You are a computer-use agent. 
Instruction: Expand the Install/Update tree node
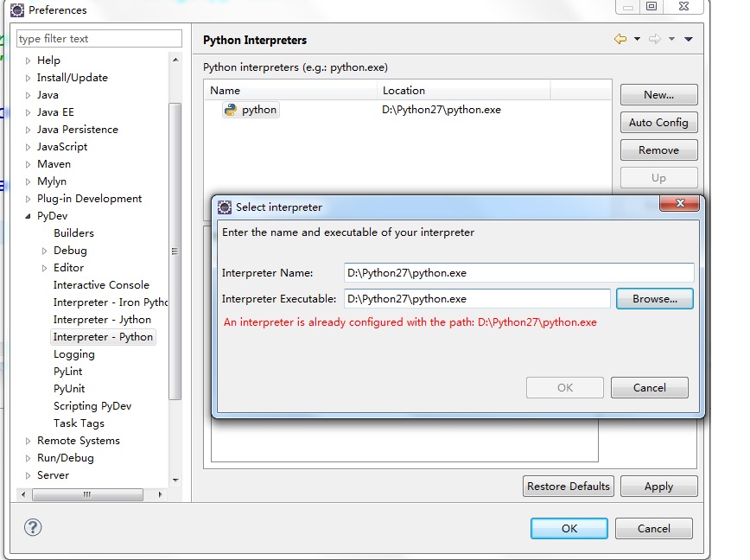point(29,78)
